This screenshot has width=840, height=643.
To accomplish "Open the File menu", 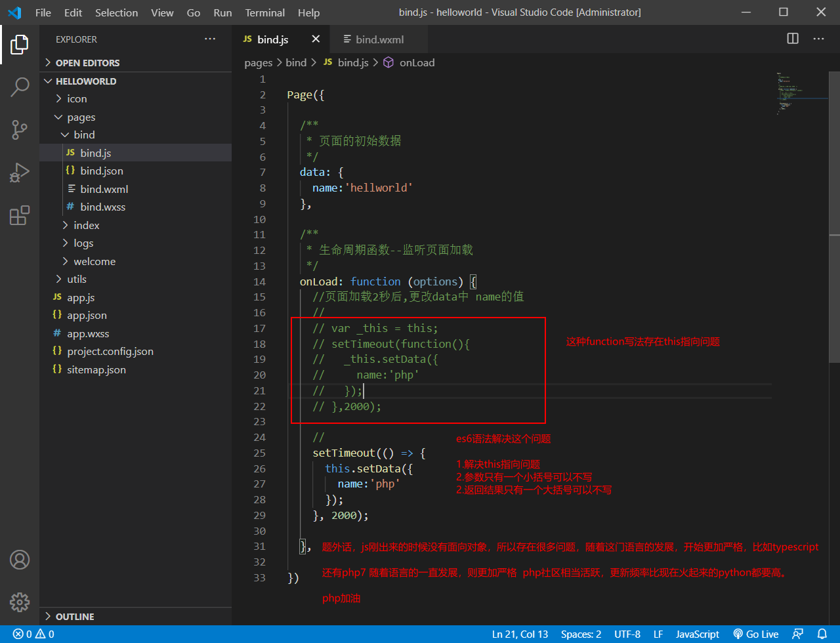I will coord(43,12).
